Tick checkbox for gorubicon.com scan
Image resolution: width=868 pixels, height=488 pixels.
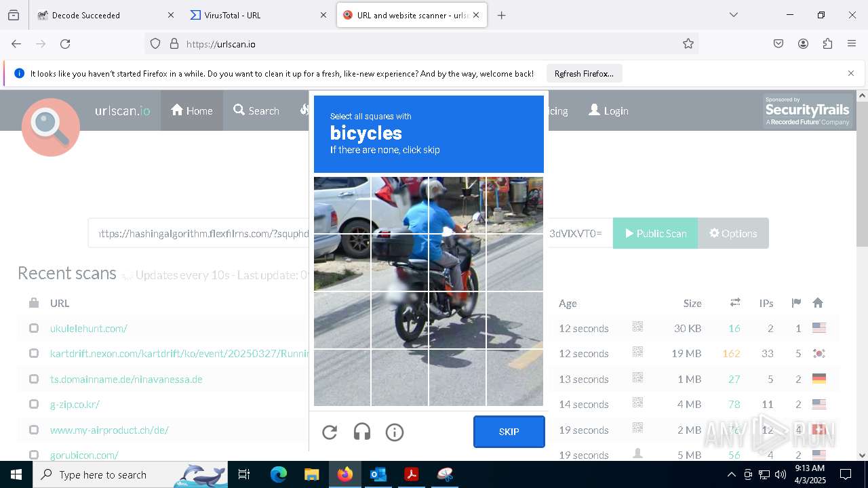(x=34, y=455)
